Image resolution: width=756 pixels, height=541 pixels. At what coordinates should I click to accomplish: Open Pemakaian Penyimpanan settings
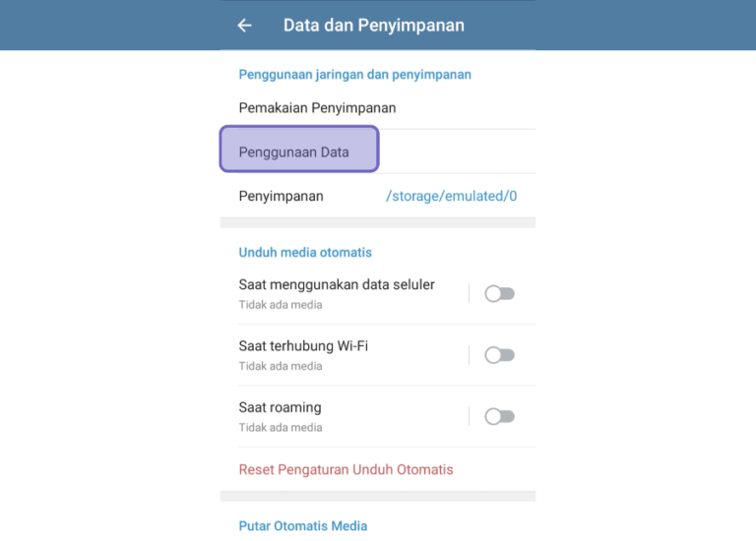(x=378, y=108)
